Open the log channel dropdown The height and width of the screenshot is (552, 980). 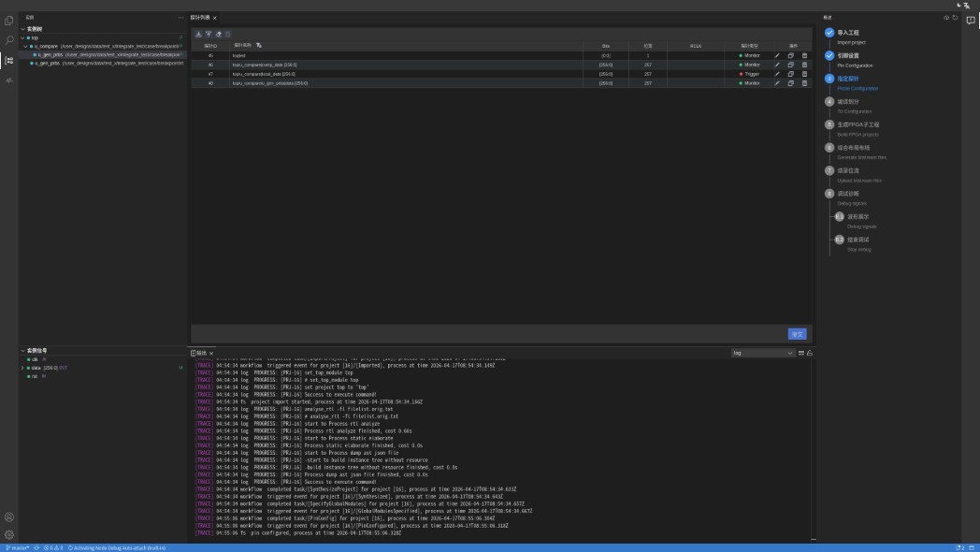(x=762, y=354)
